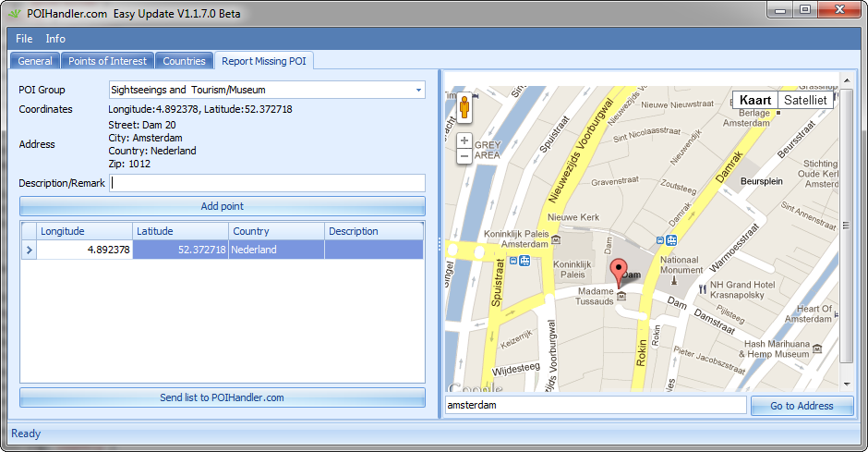The height and width of the screenshot is (452, 868).
Task: Switch to Points of Interest tab
Action: tap(107, 61)
